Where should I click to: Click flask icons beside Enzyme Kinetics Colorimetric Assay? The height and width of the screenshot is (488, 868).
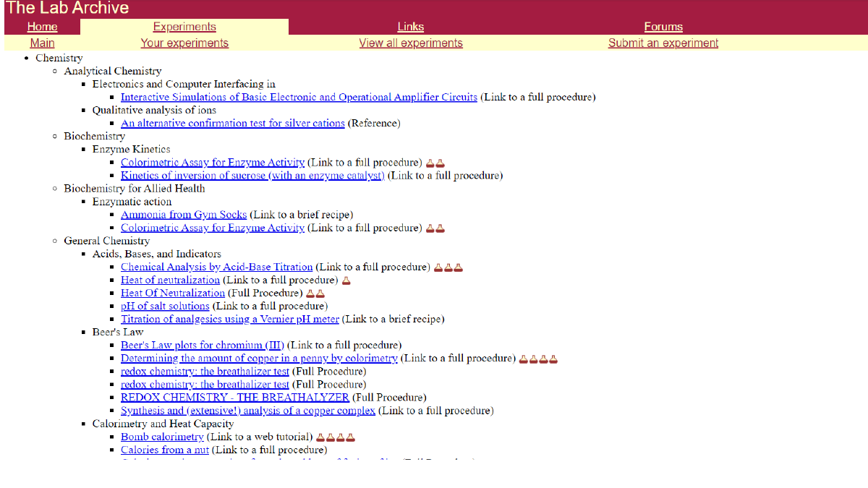click(x=435, y=163)
